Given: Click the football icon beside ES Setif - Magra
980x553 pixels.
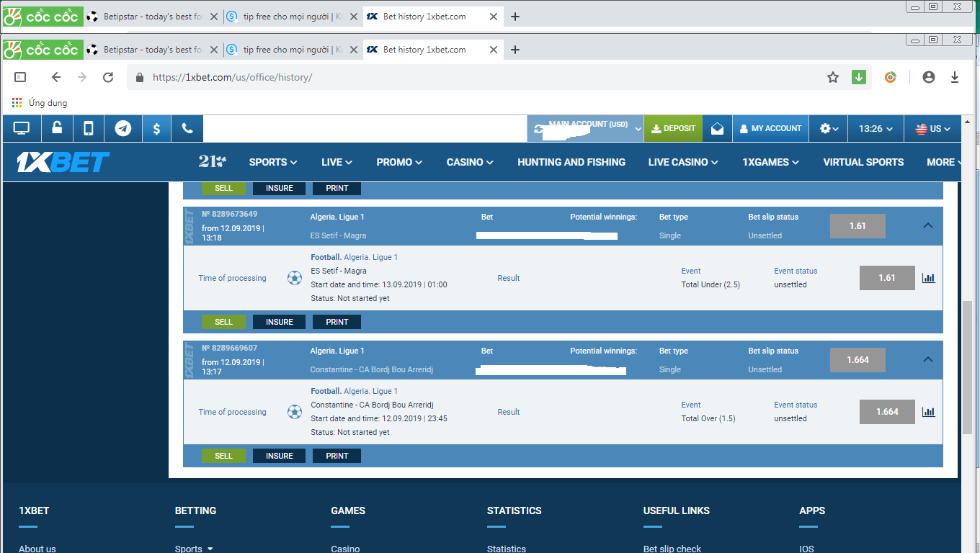Looking at the screenshot, I should coord(295,278).
